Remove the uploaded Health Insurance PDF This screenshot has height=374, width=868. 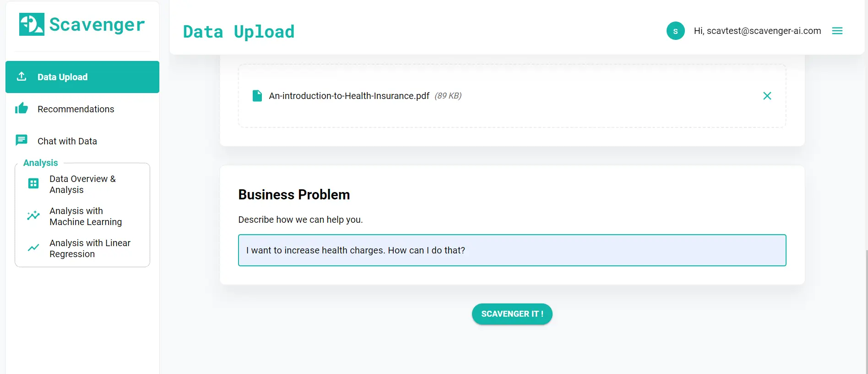pos(767,96)
